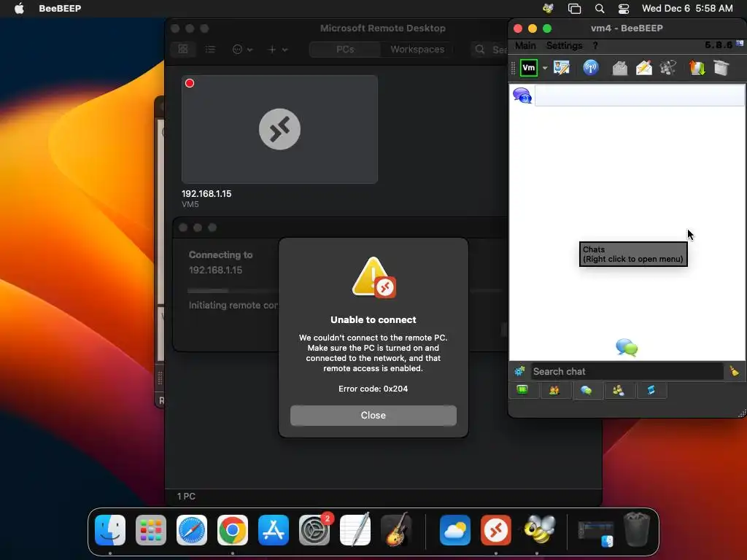This screenshot has width=747, height=560.
Task: Click the gear filter icon beside Search chat
Action: point(519,371)
